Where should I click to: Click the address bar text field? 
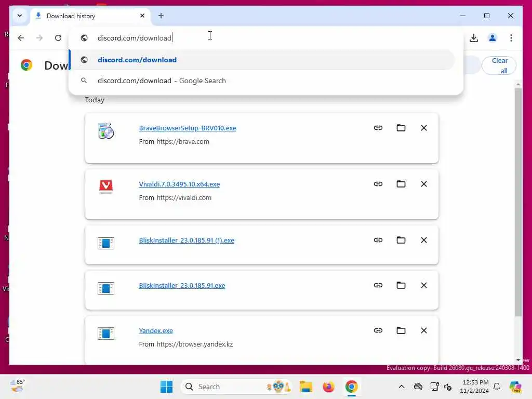(266, 37)
